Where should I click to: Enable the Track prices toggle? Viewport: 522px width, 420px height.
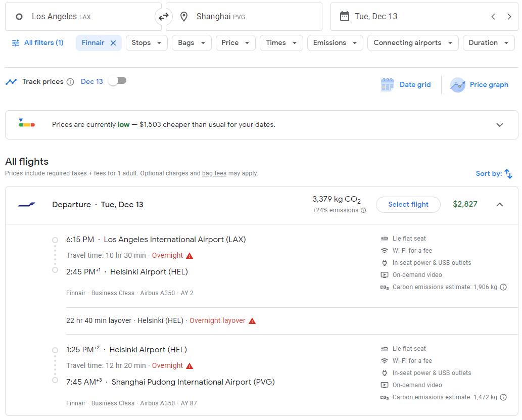coord(118,81)
